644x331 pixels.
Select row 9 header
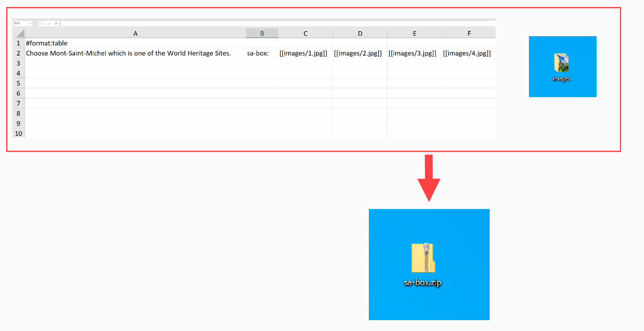pos(19,124)
